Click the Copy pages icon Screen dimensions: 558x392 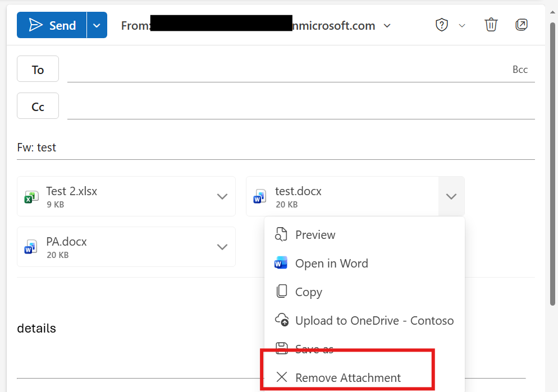tap(281, 291)
